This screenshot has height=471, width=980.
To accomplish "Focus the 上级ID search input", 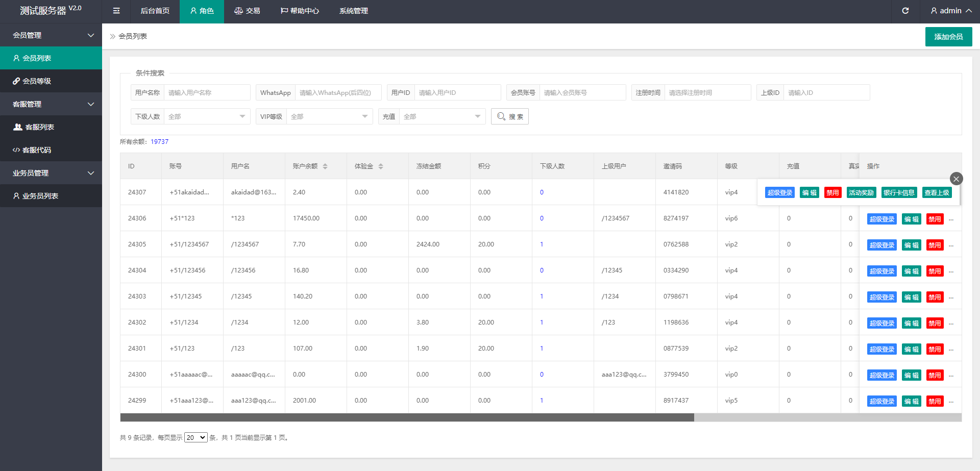I will click(x=827, y=92).
